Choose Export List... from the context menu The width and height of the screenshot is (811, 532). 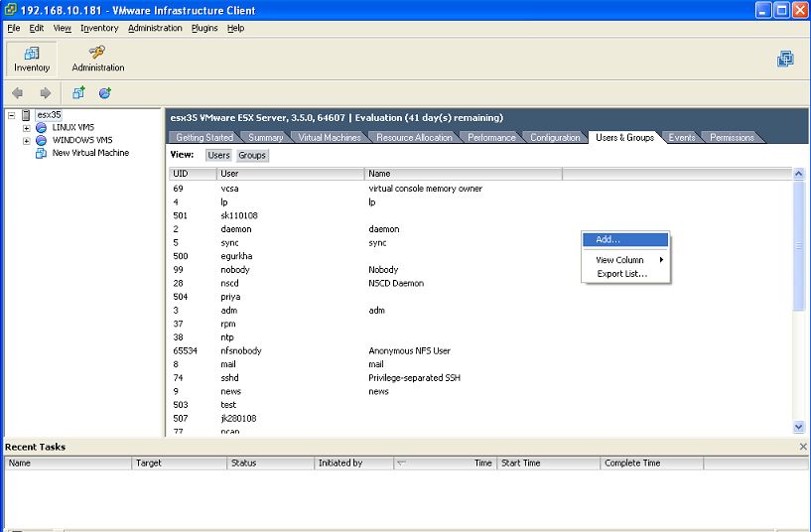(625, 274)
